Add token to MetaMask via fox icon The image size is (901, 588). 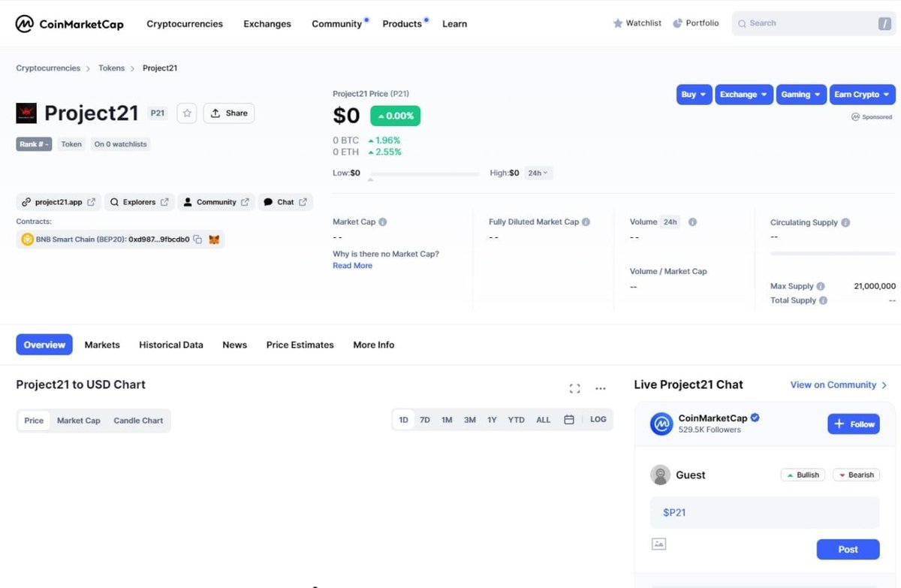point(214,240)
